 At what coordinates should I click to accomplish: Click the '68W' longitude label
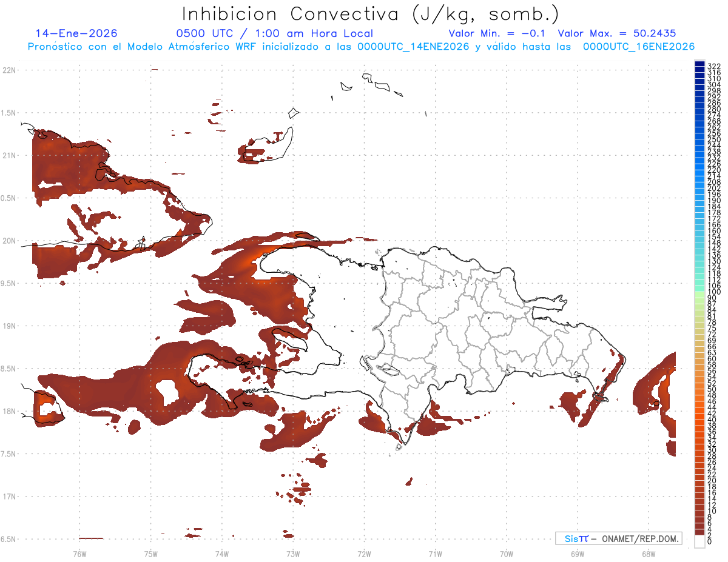tap(649, 554)
